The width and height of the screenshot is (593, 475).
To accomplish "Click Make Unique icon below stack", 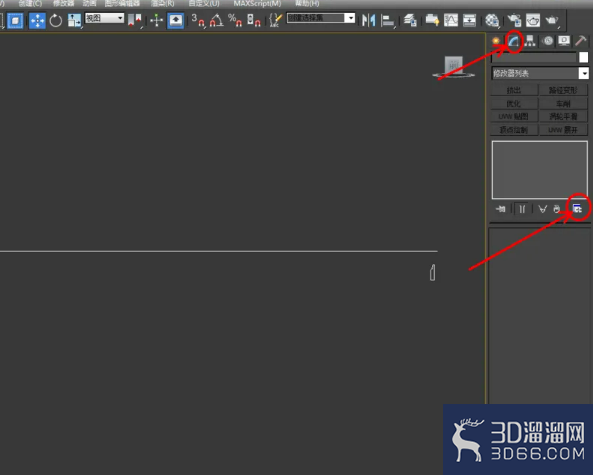I will pyautogui.click(x=543, y=209).
